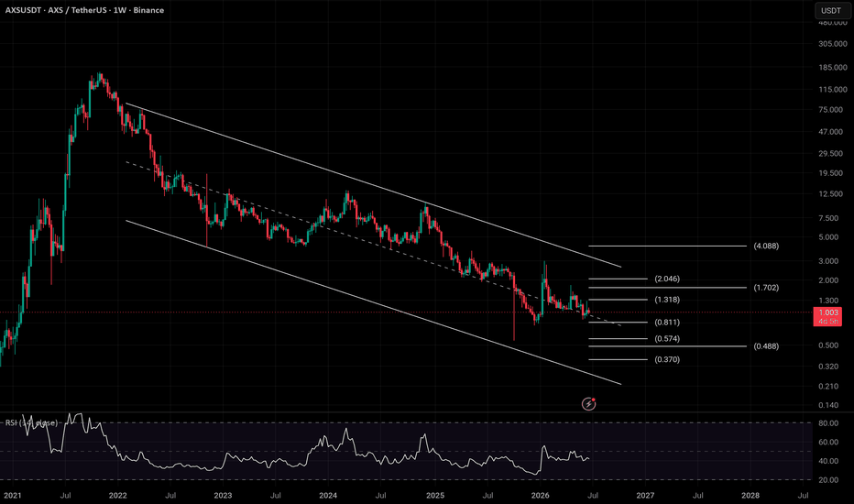854x504 pixels.
Task: Click the 2025 label on time axis
Action: 435,495
